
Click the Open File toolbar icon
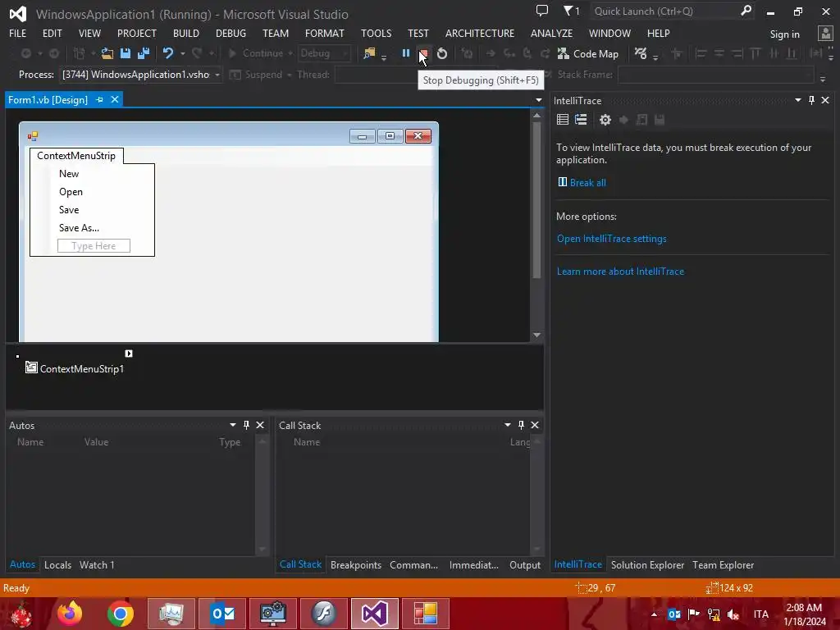pos(107,53)
